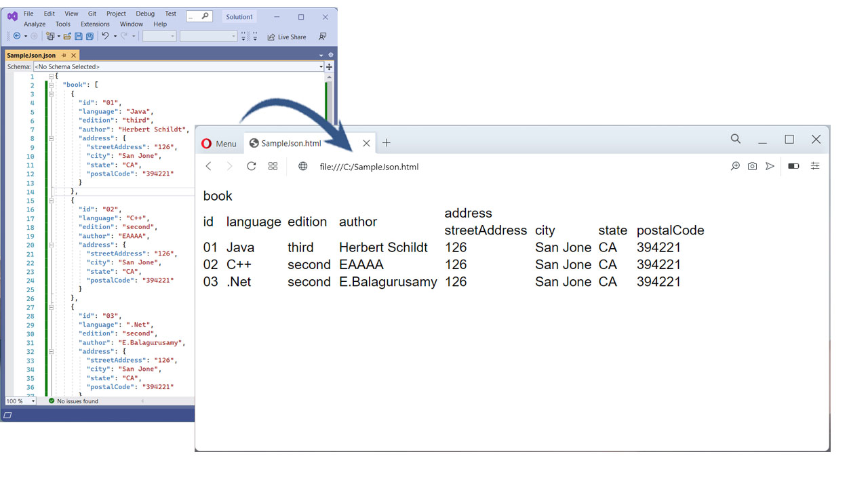This screenshot has height=488, width=868.
Task: Click the Undo icon in Visual Studio toolbar
Action: point(106,35)
